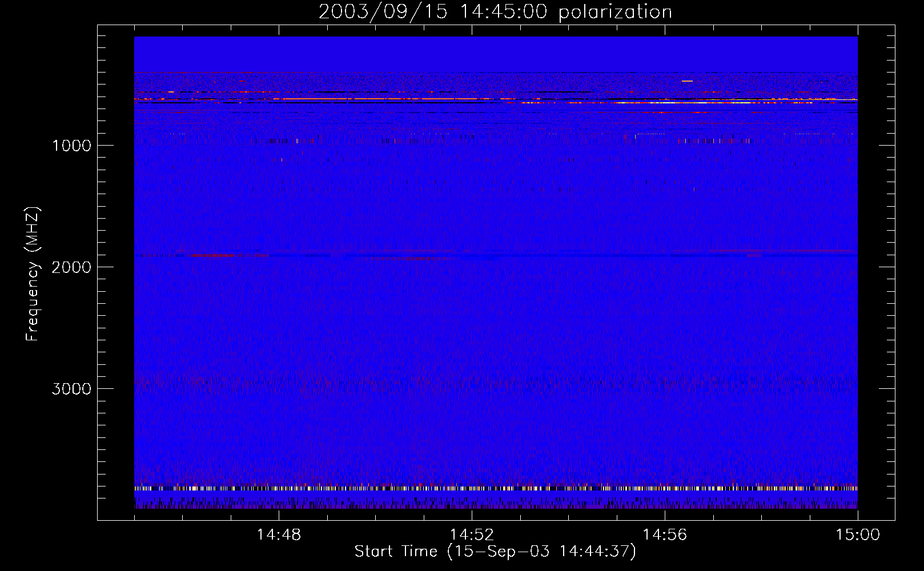Click the '1000' frequency tick label
924x571 pixels.
71,146
